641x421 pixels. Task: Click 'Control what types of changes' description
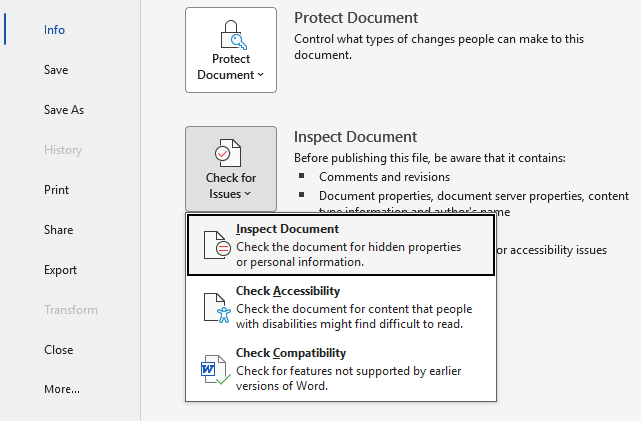(x=439, y=47)
